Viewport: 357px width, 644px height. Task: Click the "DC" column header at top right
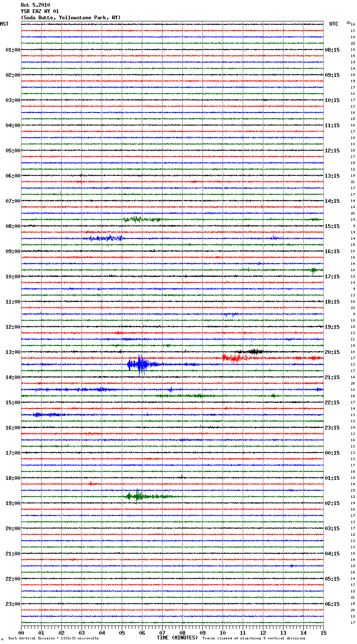pyautogui.click(x=349, y=23)
